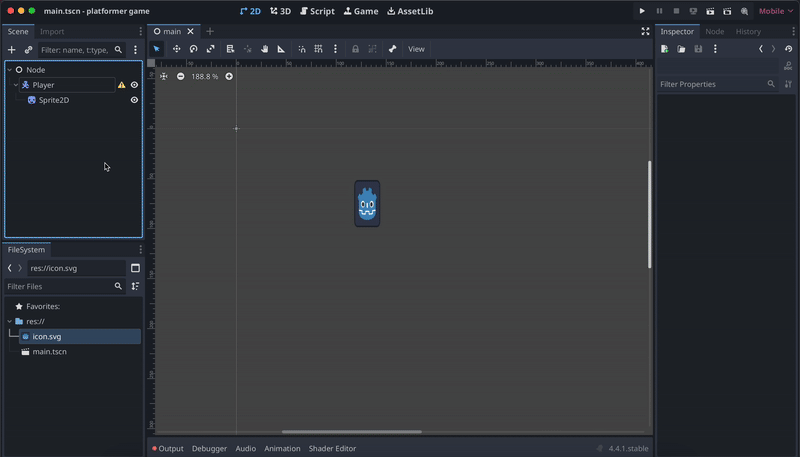The height and width of the screenshot is (457, 800).
Task: Click the Instantiate Child Scene link icon
Action: (x=28, y=50)
